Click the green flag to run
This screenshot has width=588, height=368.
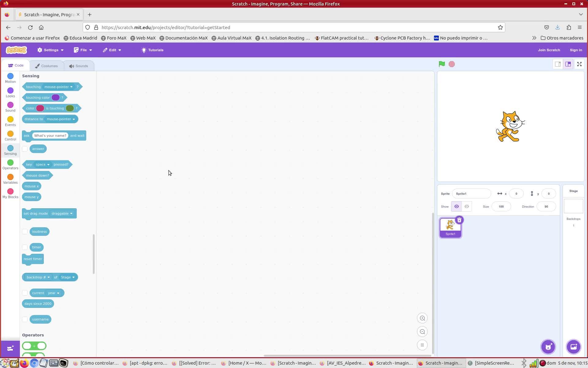442,64
